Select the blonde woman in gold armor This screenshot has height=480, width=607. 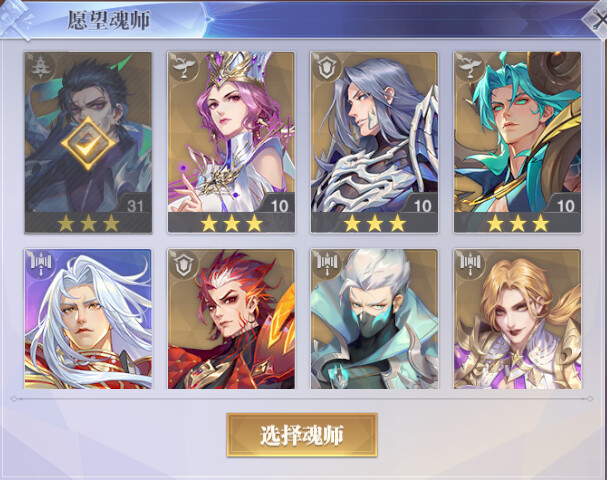(518, 319)
